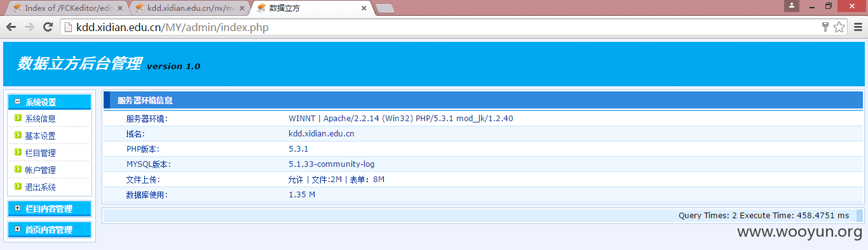
Task: Click the WINNT | Apache/2.2.14 server value
Action: 401,119
